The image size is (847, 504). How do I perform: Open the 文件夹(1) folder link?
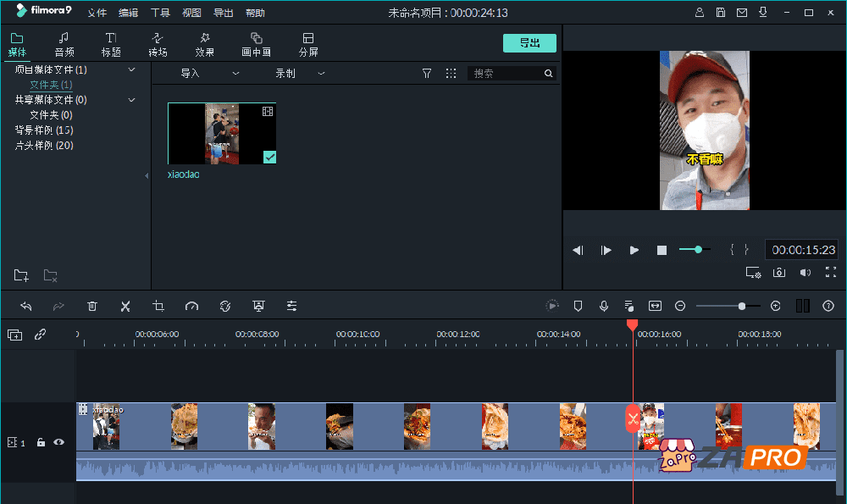coord(49,85)
